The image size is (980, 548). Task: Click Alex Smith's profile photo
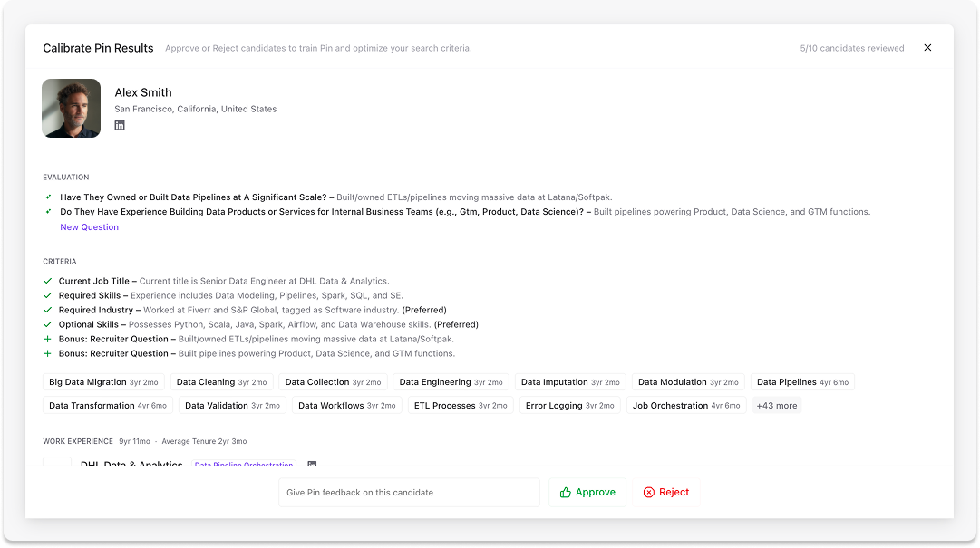pyautogui.click(x=72, y=108)
